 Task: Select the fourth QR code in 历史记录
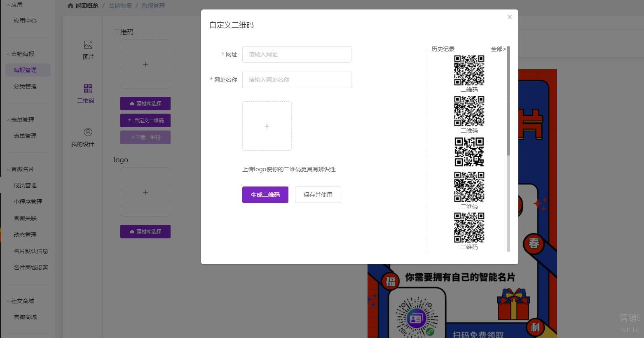point(469,187)
